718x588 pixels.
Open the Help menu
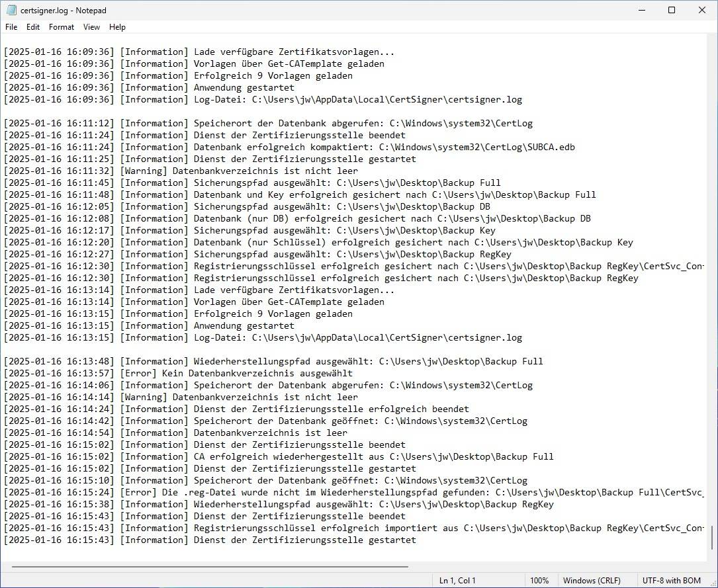117,27
